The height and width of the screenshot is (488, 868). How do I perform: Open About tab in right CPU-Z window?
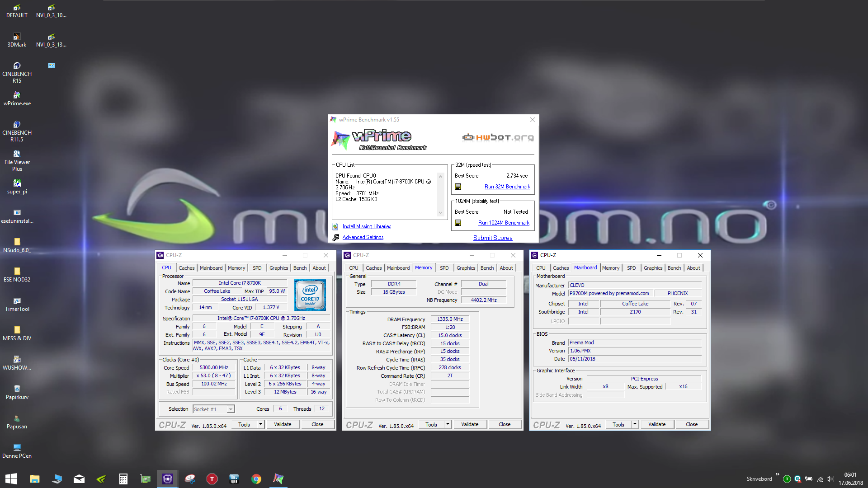[693, 268]
